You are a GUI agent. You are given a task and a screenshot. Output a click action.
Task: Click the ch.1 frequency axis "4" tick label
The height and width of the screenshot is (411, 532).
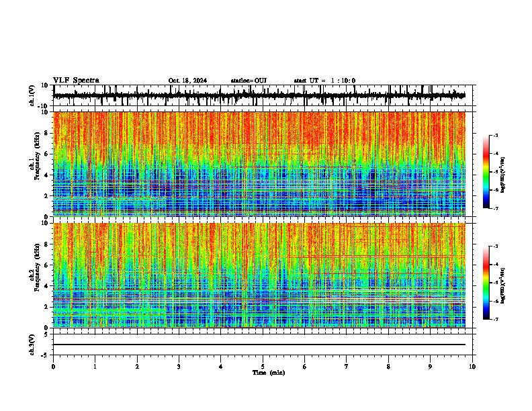click(x=46, y=175)
